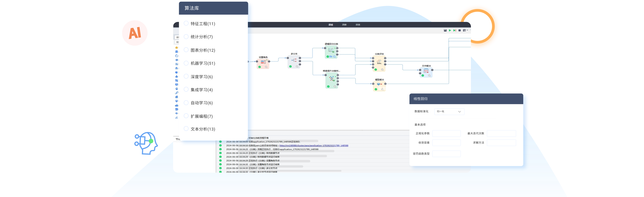
Task: Open the 探索 tab
Action: (358, 25)
